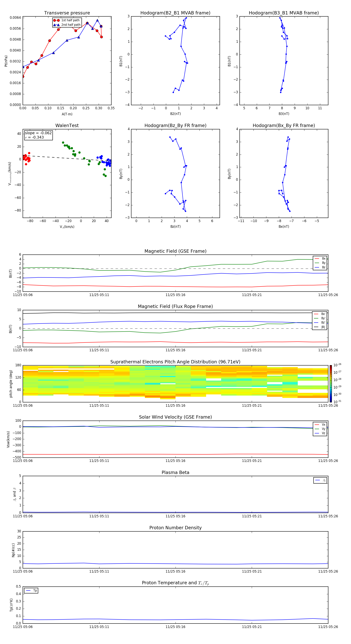Image resolution: width=351 pixels, height=644 pixels.
Task: Click the pitch angle (deg) axis label
Action: [x=11, y=384]
